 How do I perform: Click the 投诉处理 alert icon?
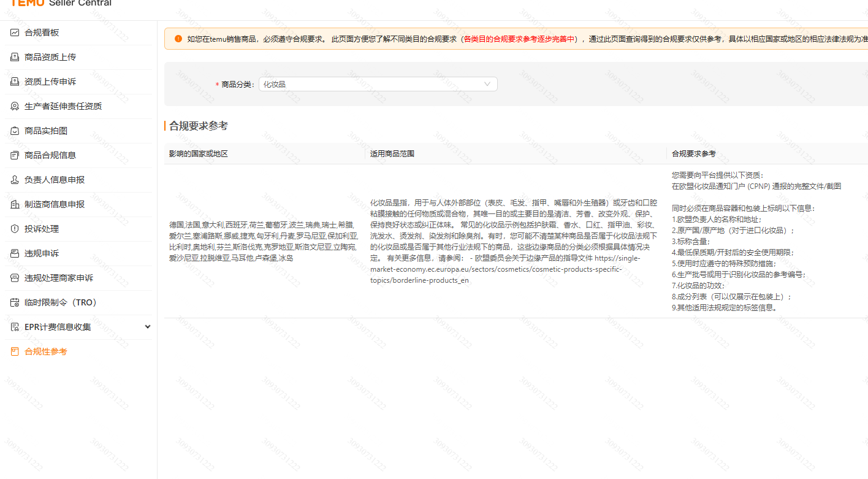(15, 229)
